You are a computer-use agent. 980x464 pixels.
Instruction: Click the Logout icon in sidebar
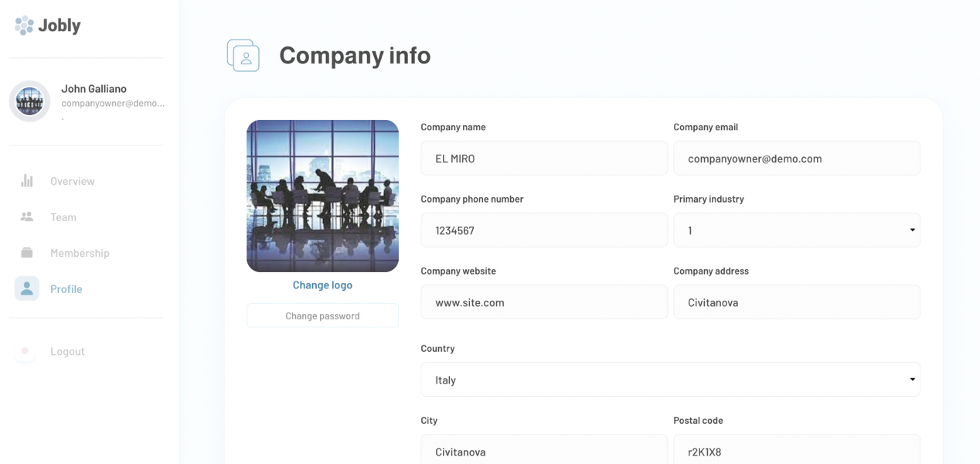click(x=25, y=351)
